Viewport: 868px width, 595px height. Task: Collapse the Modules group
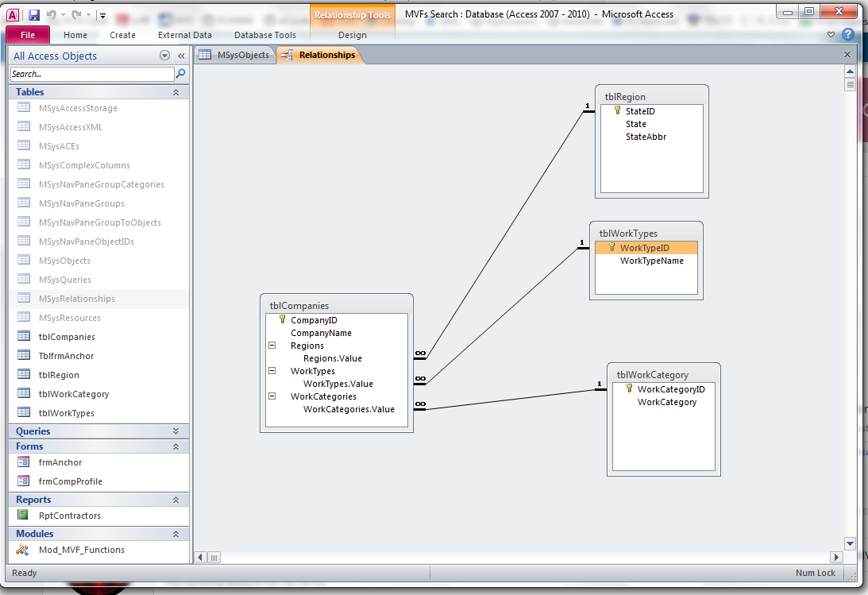176,534
